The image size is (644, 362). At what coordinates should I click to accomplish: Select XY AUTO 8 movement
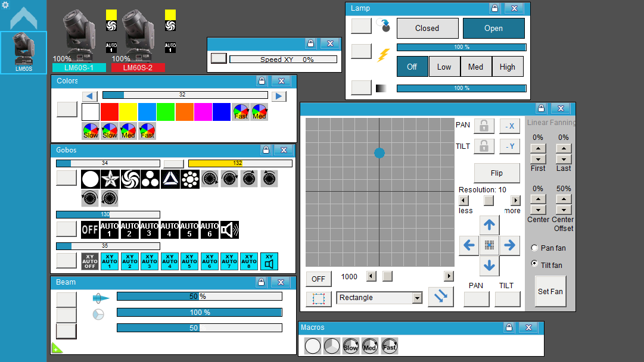coord(249,261)
